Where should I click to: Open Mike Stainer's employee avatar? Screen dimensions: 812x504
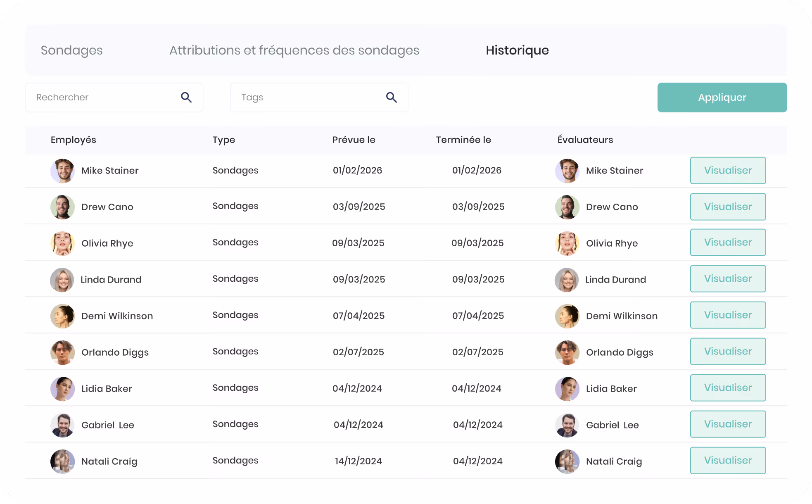click(62, 171)
